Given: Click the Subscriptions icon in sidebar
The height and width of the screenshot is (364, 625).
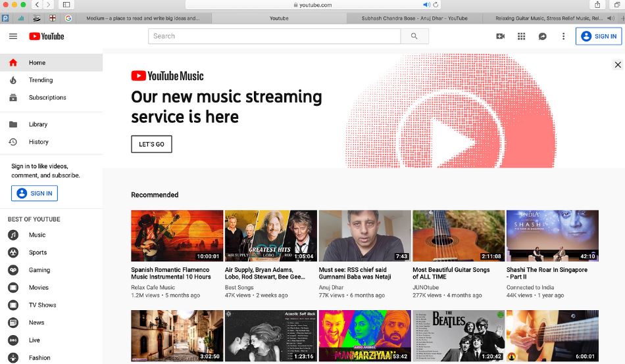Looking at the screenshot, I should point(13,98).
